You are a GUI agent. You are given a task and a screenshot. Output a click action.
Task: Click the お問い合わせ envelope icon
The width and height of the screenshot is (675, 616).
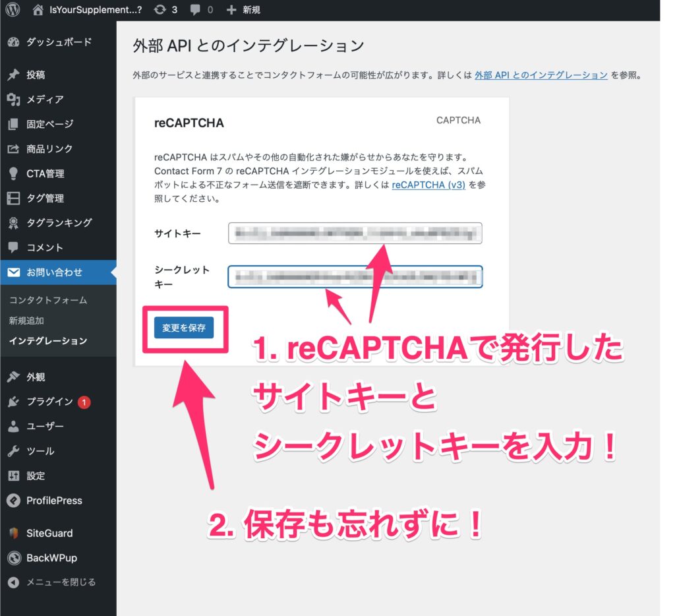(x=13, y=272)
